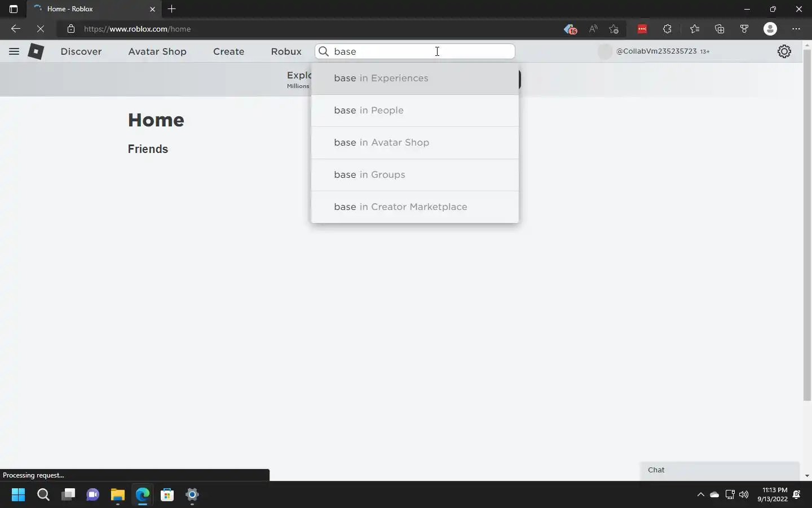Open the clock and date panel
The height and width of the screenshot is (508, 812).
coord(773,495)
